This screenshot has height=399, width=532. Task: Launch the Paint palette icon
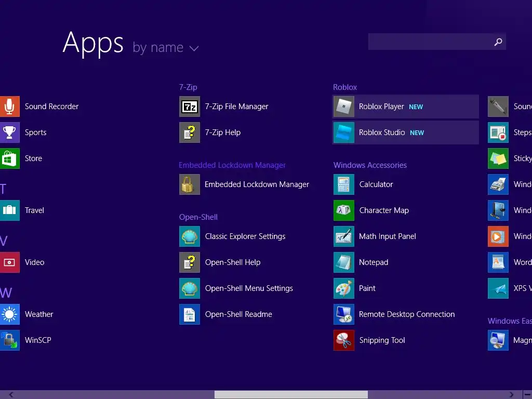(x=344, y=288)
